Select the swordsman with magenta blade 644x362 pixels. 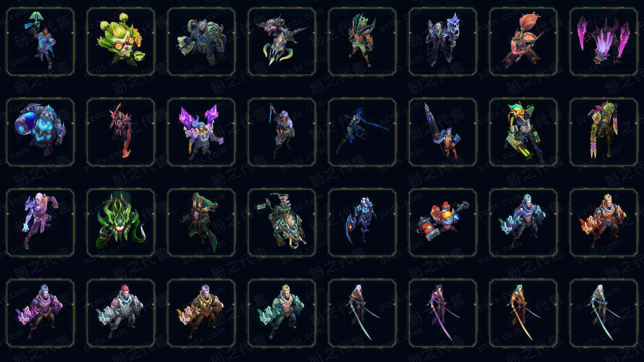click(x=443, y=313)
